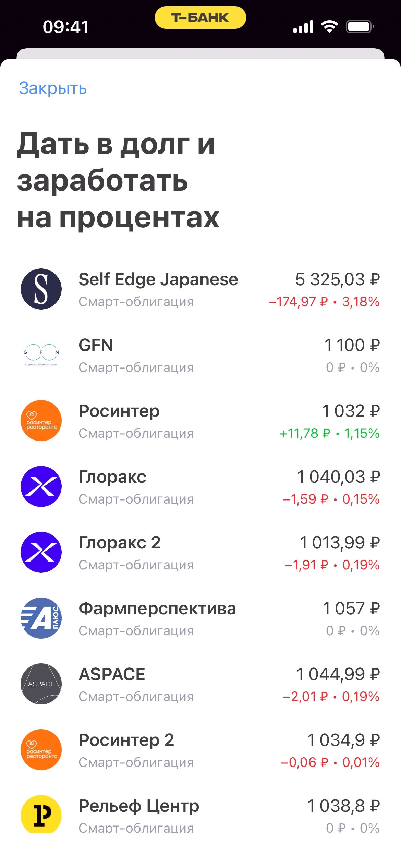Image resolution: width=401 pixels, height=868 pixels.
Task: Click the 5 325,03 ₽ price
Action: [x=337, y=279]
